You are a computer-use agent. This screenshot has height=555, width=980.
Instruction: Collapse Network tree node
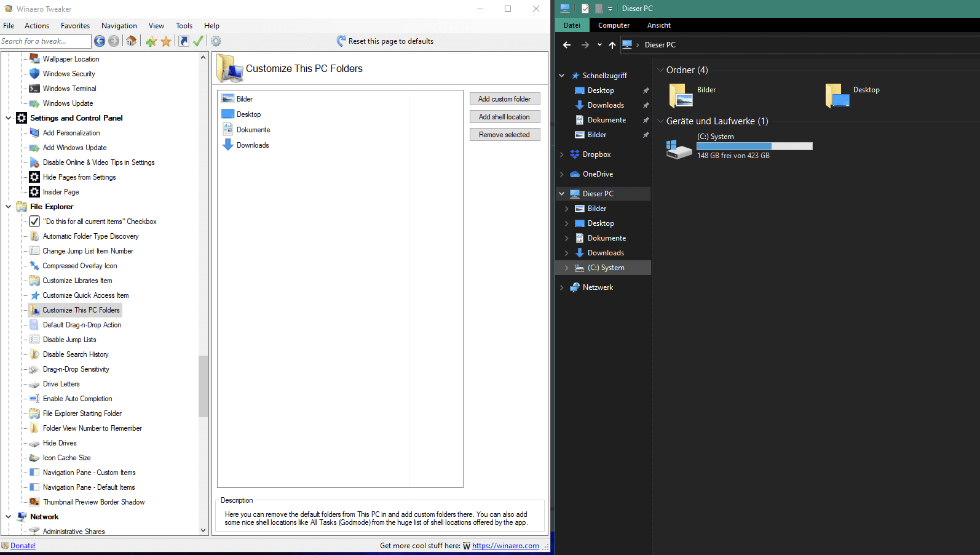[8, 517]
